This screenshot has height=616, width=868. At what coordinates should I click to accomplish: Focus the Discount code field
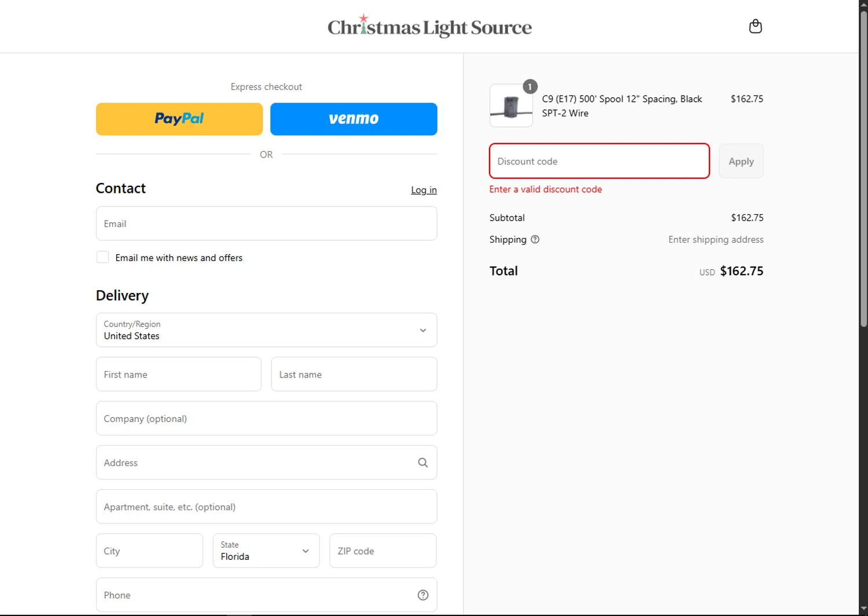point(599,161)
